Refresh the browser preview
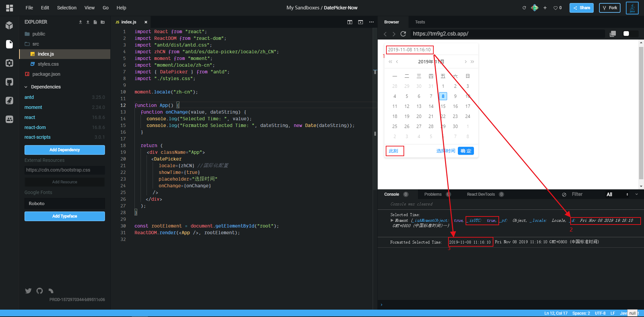Viewport: 644px width, 317px height. 403,34
